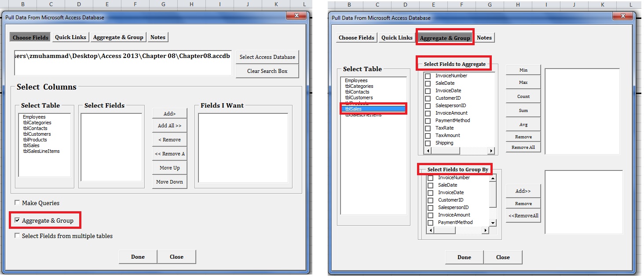Click the Move Up button

[x=170, y=168]
